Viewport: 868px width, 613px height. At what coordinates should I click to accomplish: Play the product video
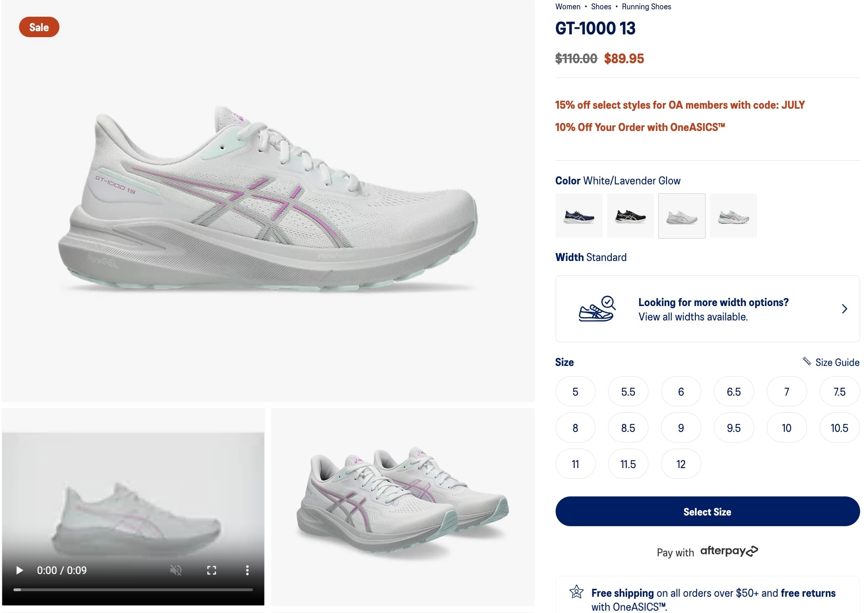[x=19, y=570]
